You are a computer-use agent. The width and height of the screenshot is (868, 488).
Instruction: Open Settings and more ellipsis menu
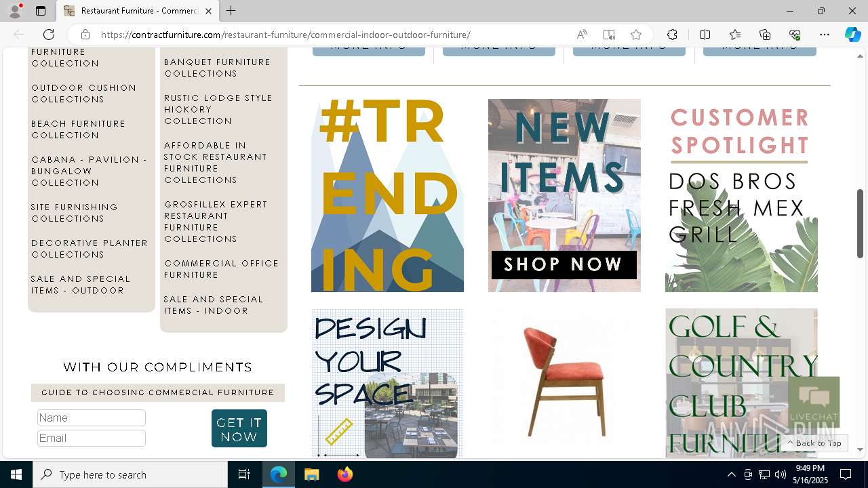825,35
